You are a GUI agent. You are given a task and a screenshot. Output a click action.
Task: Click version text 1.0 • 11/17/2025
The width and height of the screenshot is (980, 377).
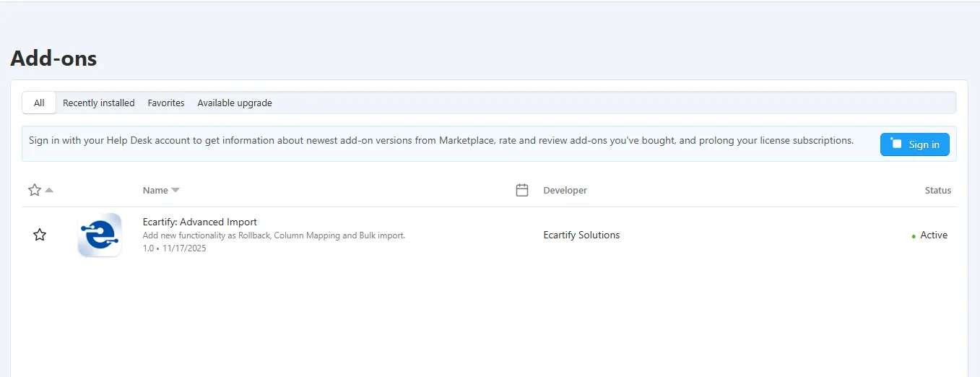coord(174,248)
